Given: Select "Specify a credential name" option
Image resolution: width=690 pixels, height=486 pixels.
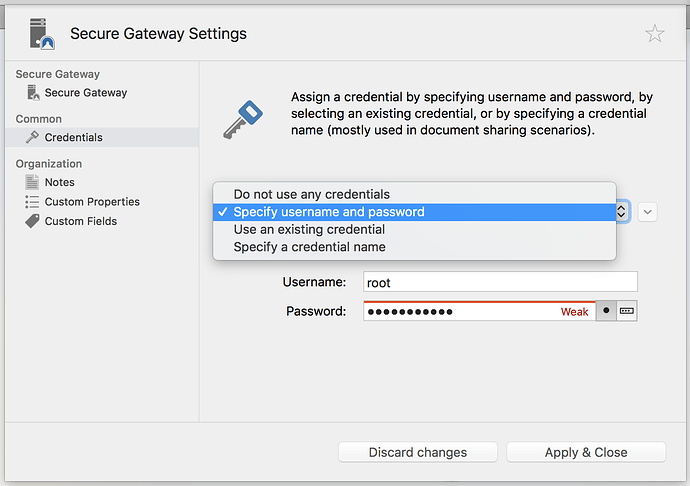Looking at the screenshot, I should pos(309,247).
